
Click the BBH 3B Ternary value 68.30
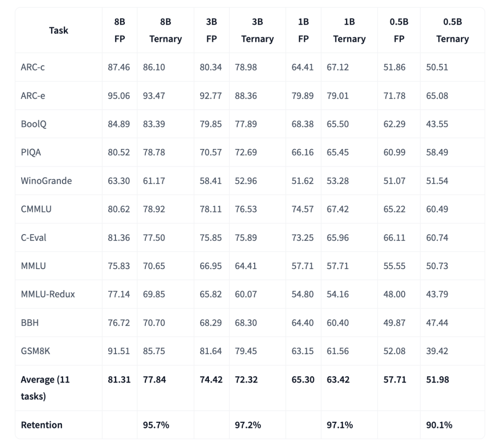click(245, 323)
